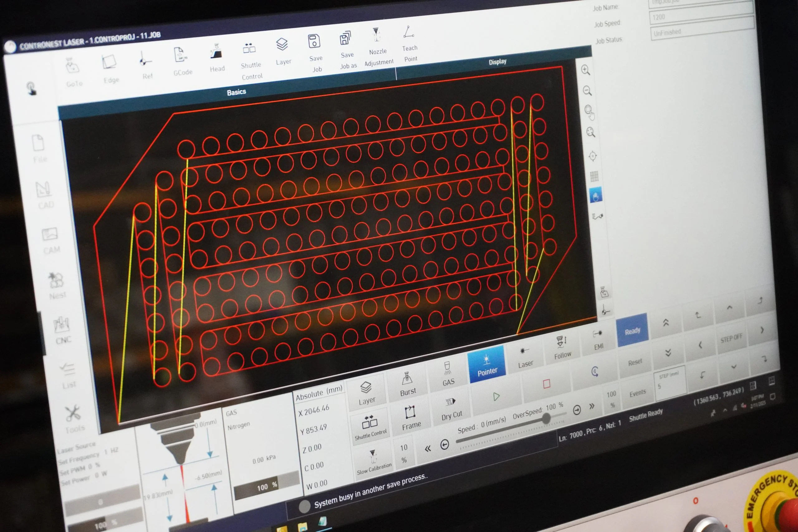This screenshot has height=532, width=798.
Task: Open Layer settings in the top toolbar
Action: pyautogui.click(x=283, y=51)
